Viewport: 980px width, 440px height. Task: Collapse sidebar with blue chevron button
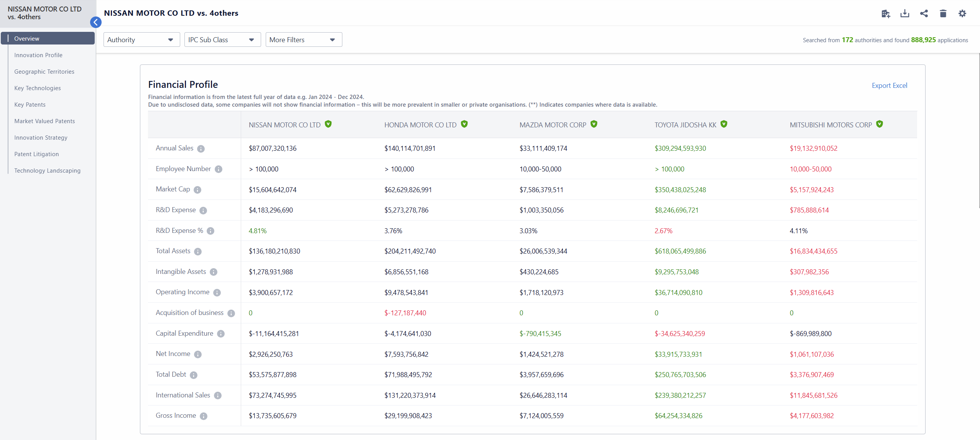point(96,22)
